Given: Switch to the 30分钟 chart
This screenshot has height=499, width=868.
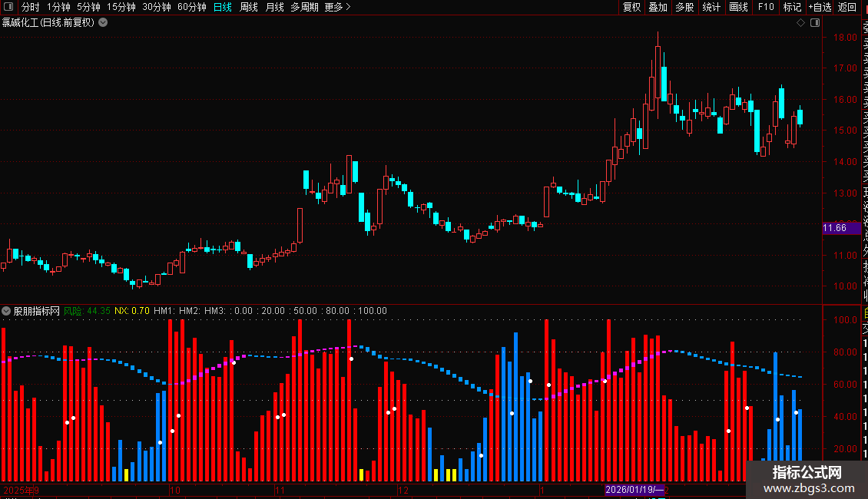Looking at the screenshot, I should pyautogui.click(x=157, y=7).
